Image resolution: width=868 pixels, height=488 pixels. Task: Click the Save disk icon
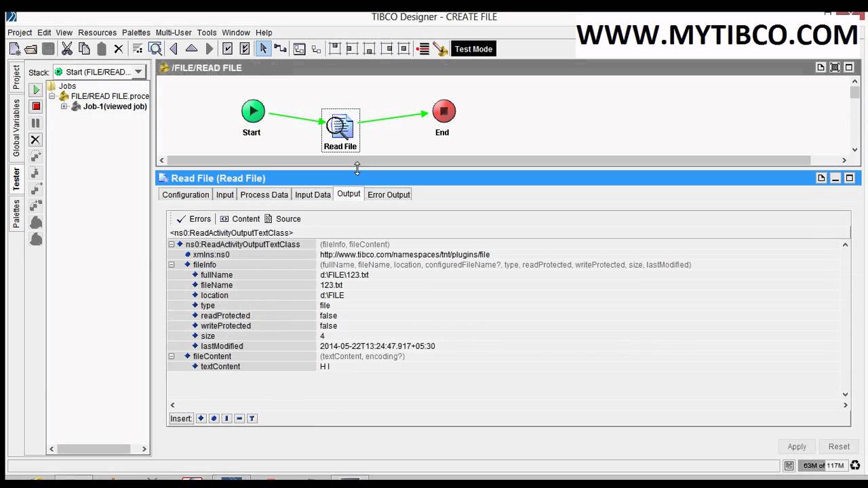coord(48,49)
